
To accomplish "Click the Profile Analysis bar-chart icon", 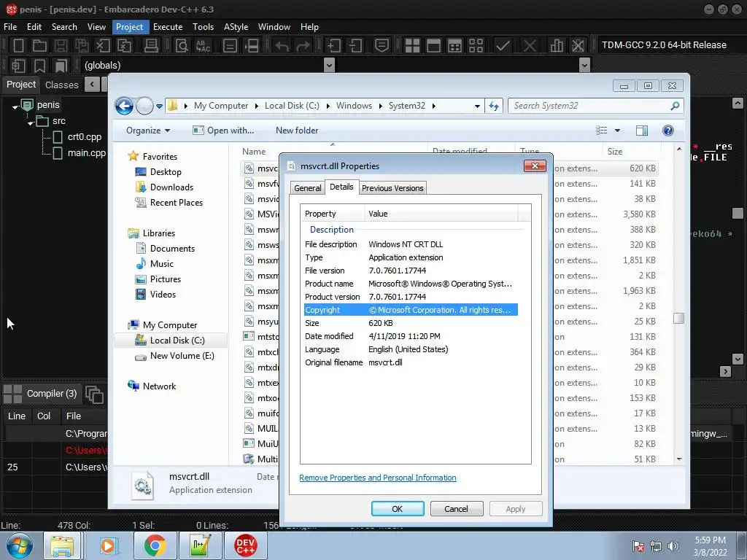I will click(x=557, y=45).
